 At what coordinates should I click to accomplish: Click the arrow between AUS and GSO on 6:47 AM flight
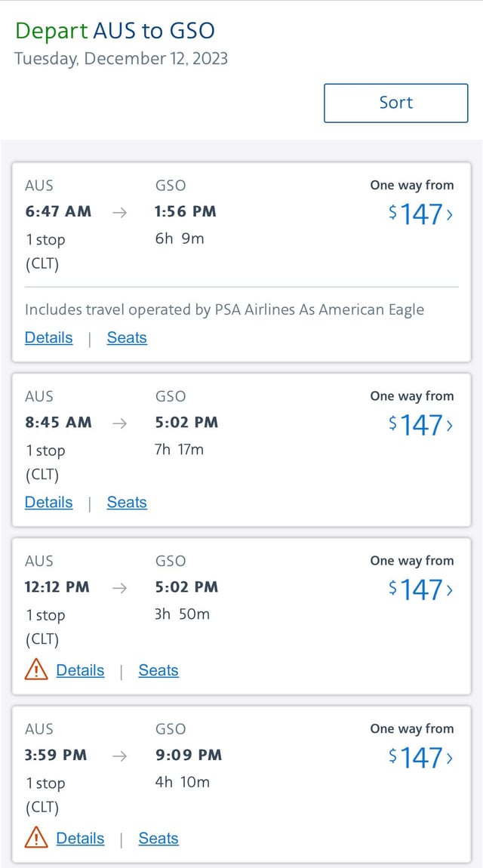tap(122, 213)
